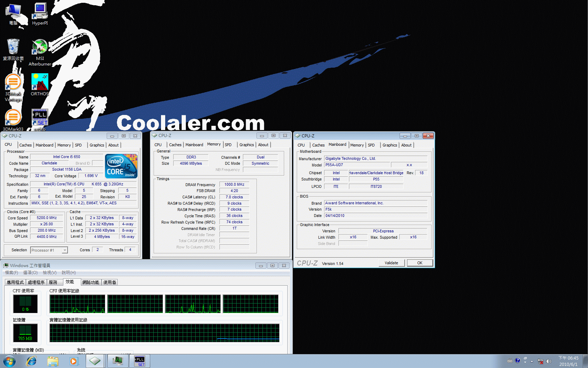
Task: Open the Recycle Bin desktop icon
Action: [13, 50]
